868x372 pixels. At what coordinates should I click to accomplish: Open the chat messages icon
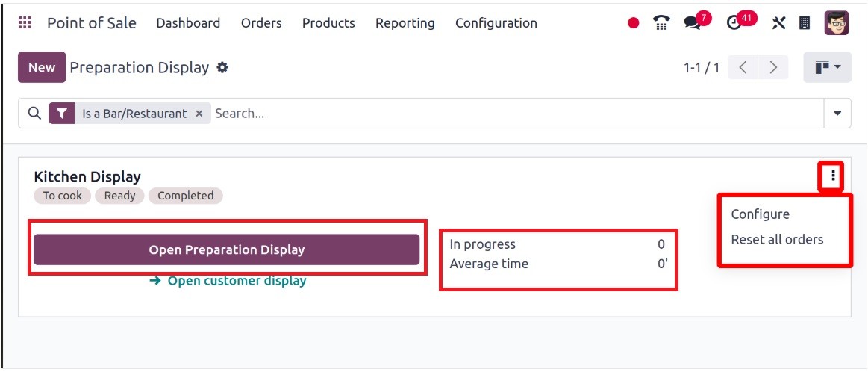pyautogui.click(x=693, y=23)
